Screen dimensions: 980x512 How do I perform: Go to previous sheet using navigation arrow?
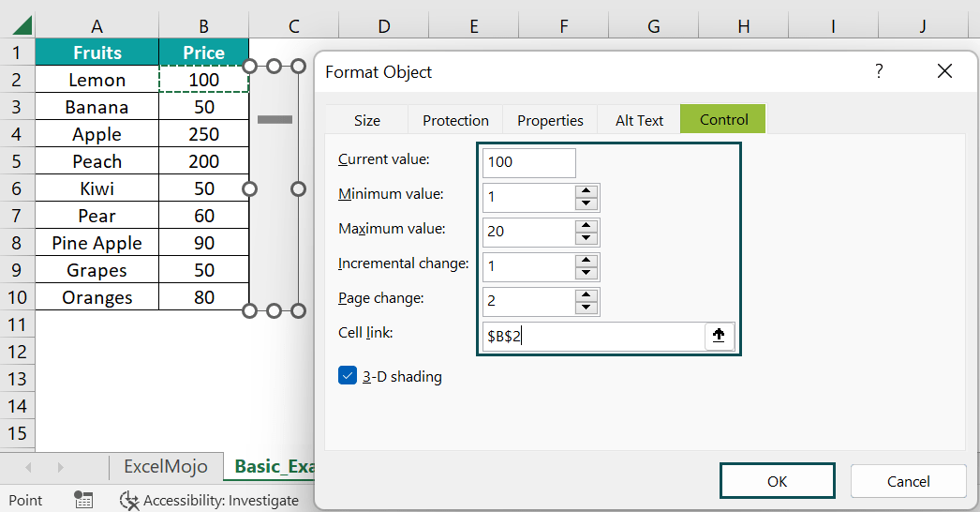[28, 467]
